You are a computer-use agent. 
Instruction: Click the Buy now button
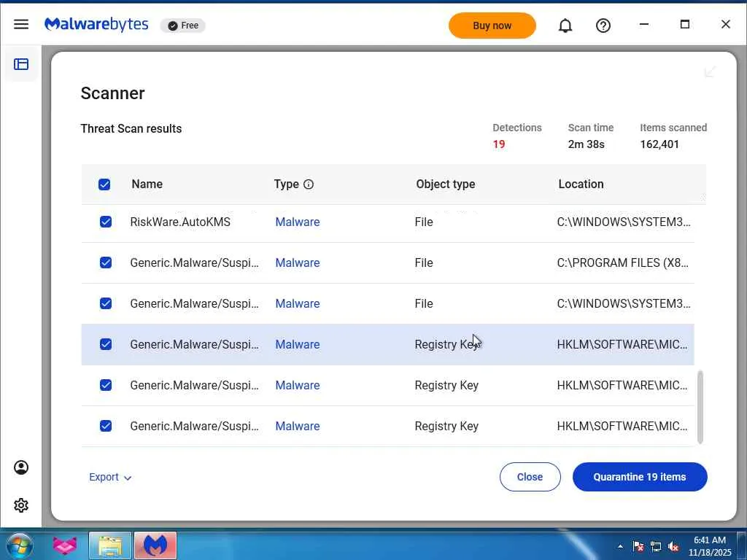(x=492, y=26)
